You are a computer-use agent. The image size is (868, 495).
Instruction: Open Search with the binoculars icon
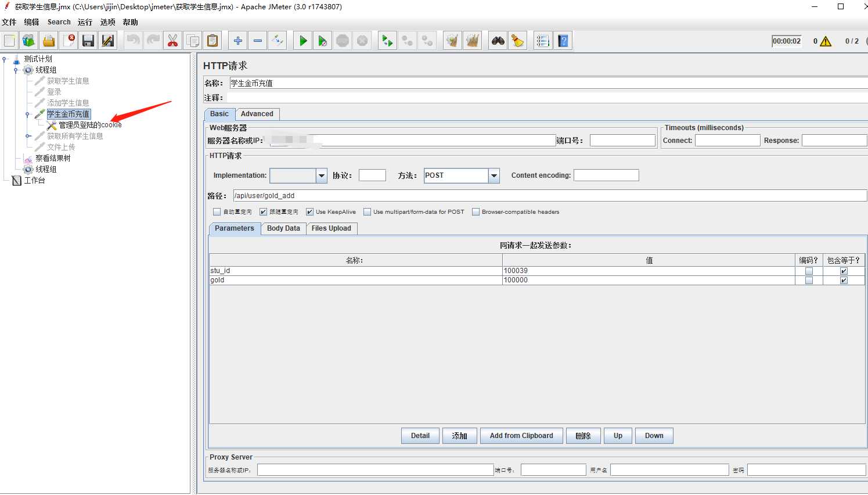point(498,41)
